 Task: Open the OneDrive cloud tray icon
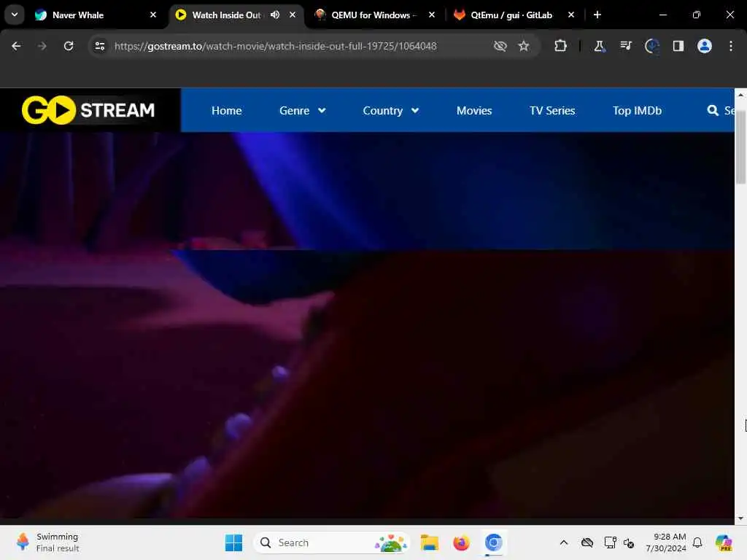click(x=587, y=542)
